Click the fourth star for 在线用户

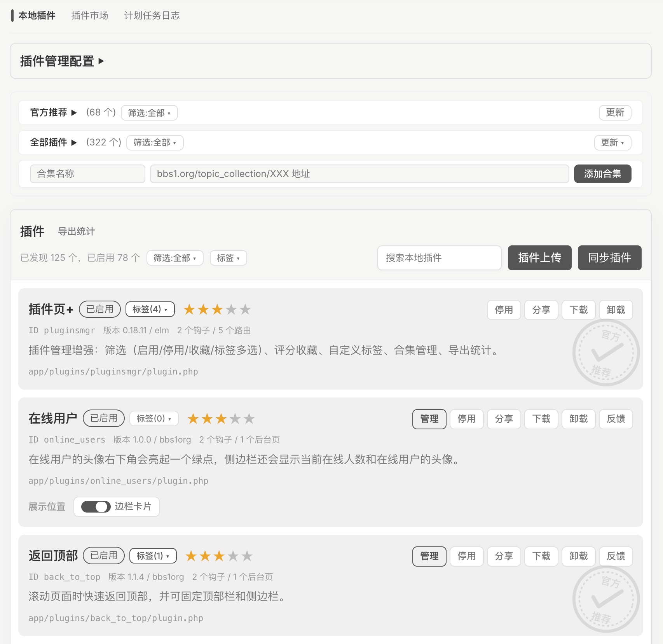pyautogui.click(x=235, y=419)
